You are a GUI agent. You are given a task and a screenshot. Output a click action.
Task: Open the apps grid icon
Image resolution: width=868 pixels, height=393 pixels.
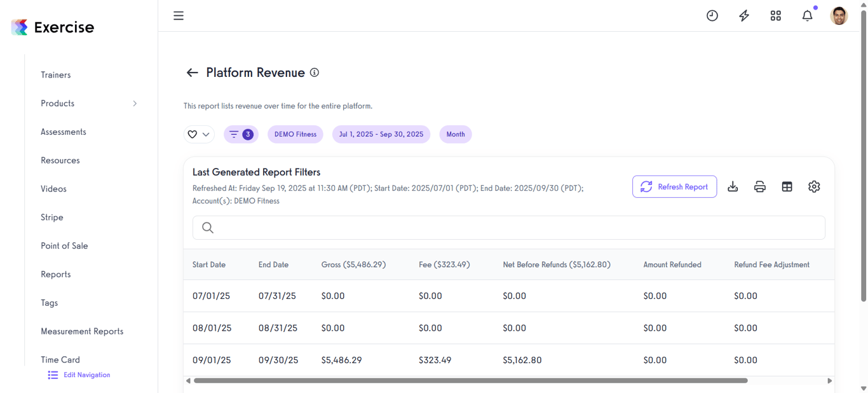click(775, 15)
